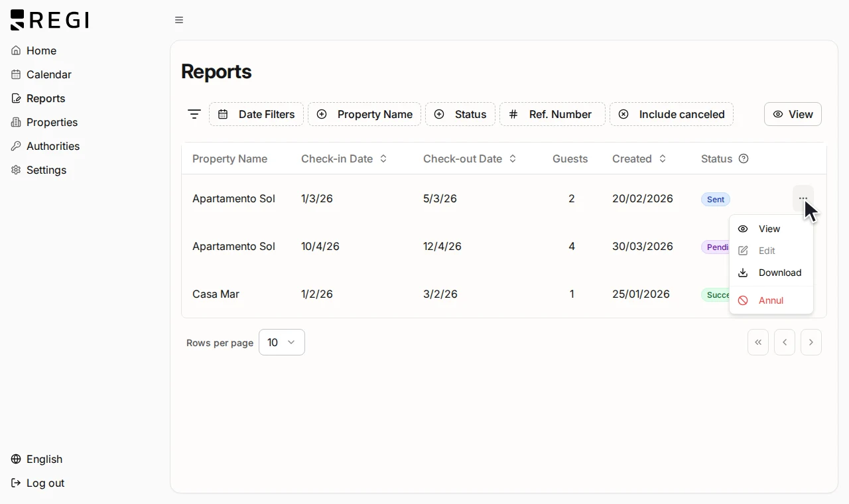Click the Sent status badge

pyautogui.click(x=716, y=199)
